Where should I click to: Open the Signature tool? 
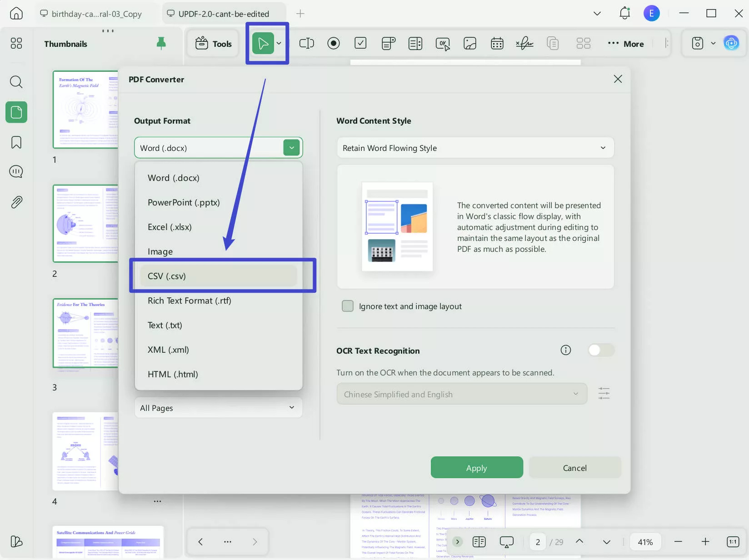524,43
